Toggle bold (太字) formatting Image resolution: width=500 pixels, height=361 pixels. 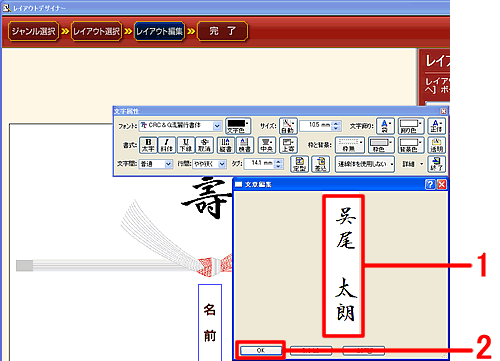point(148,145)
